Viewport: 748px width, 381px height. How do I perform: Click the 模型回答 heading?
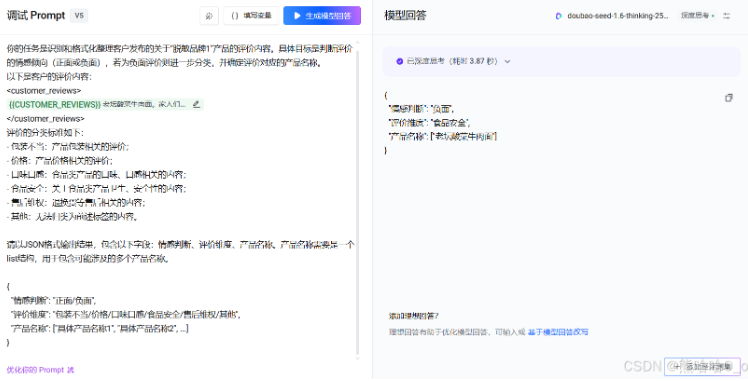[x=405, y=15]
